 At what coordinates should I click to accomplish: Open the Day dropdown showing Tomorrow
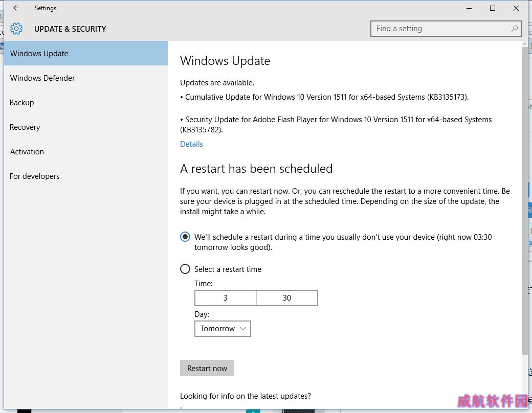223,329
